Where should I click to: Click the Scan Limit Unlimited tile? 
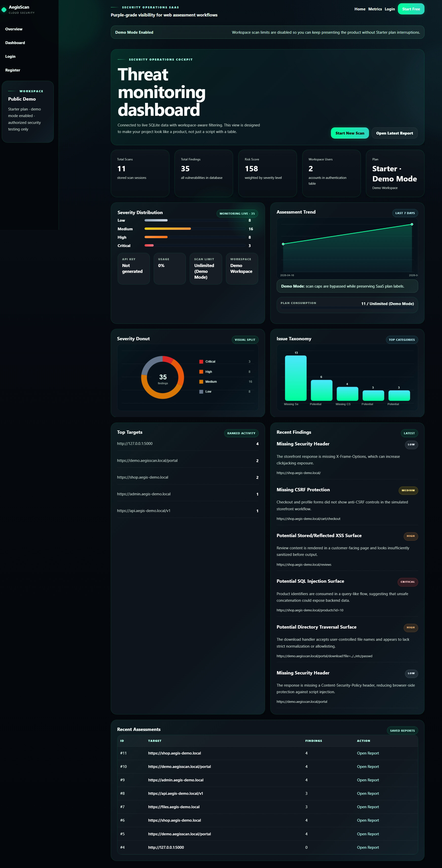[x=206, y=269]
